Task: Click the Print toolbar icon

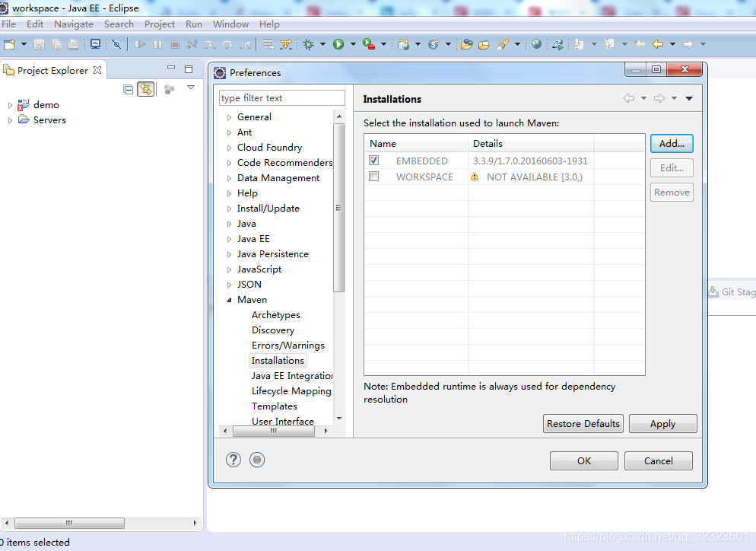Action: 73,44
